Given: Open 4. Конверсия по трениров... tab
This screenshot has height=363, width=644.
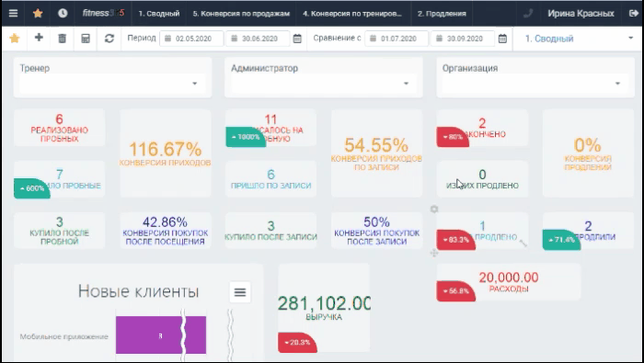Looking at the screenshot, I should click(352, 13).
